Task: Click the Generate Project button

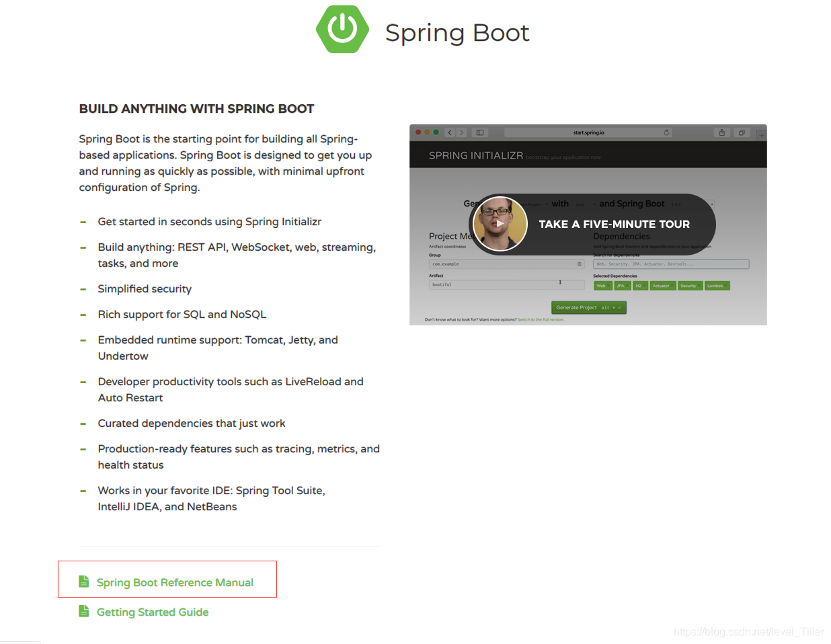Action: coord(588,307)
